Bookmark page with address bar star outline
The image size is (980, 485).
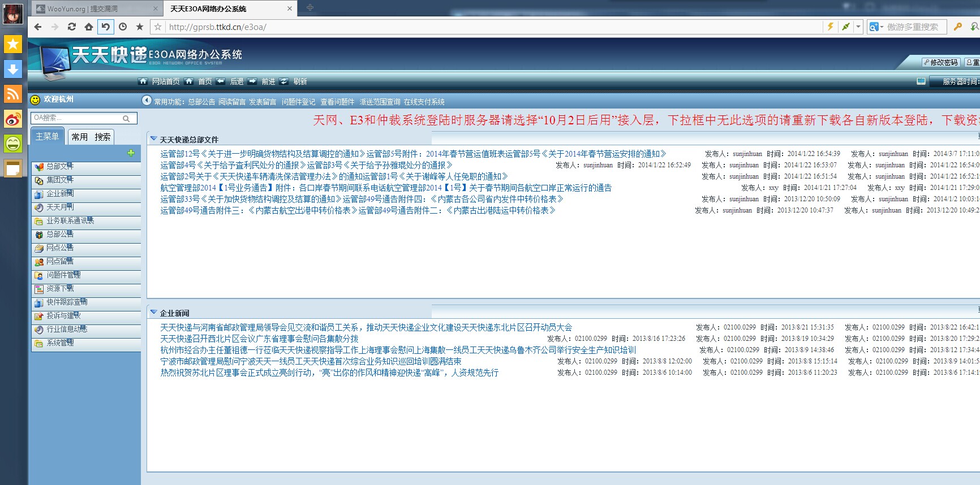click(158, 27)
